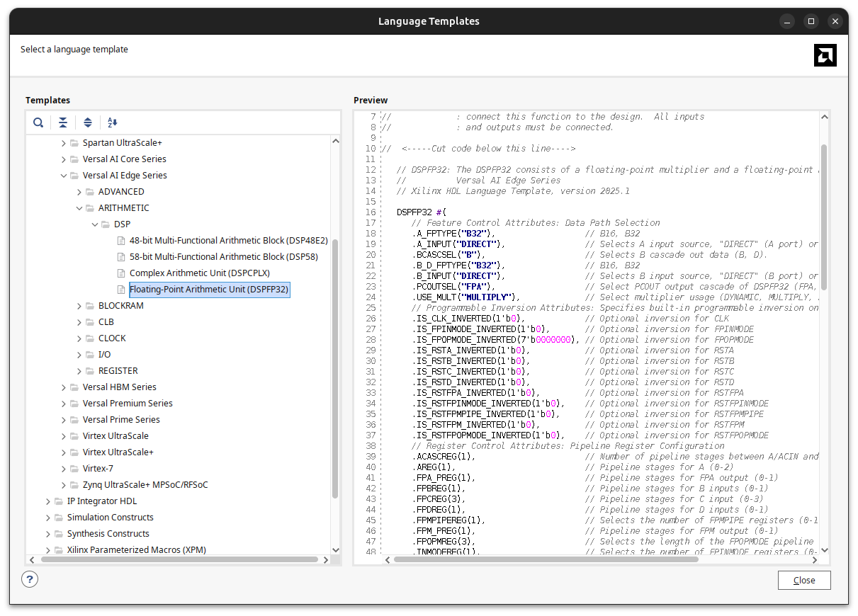Expand the Versal HBM Series node

click(x=64, y=387)
